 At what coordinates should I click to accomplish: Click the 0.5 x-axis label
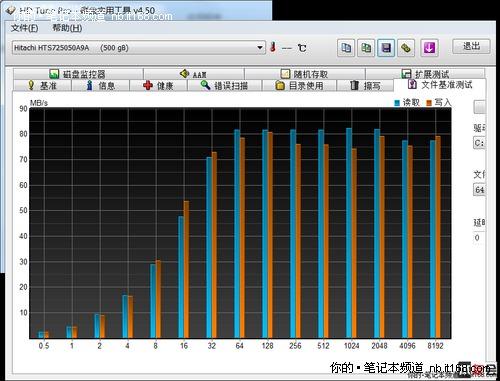[44, 346]
